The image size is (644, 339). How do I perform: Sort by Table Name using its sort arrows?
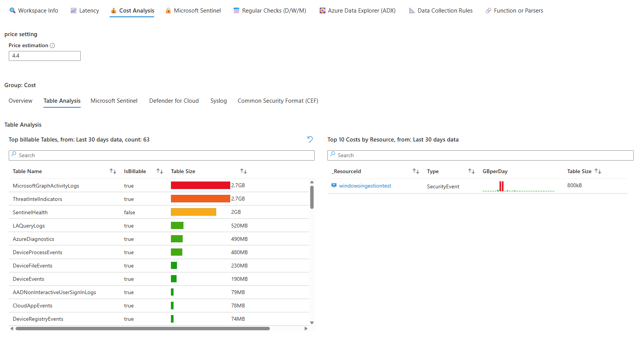(x=113, y=172)
